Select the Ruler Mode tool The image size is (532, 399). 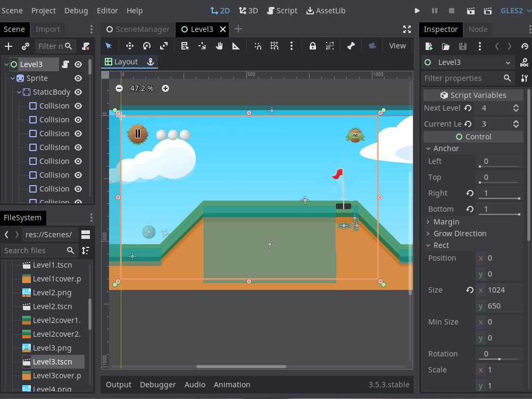click(236, 46)
